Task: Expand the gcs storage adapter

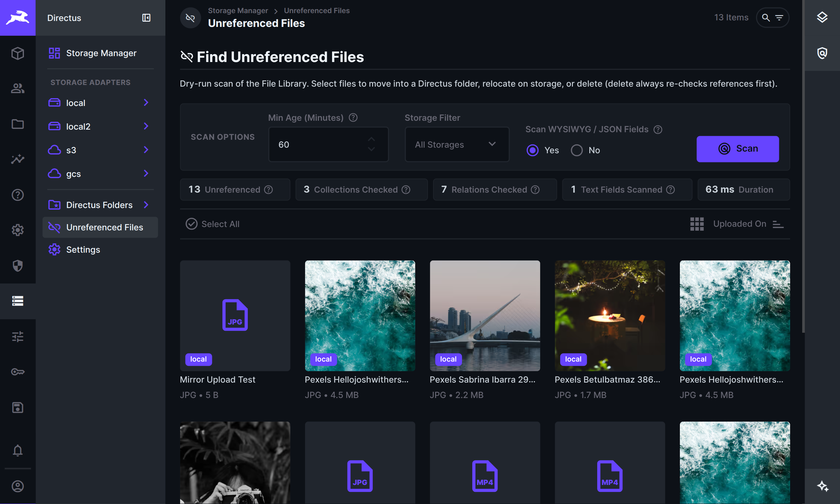Action: 146,174
